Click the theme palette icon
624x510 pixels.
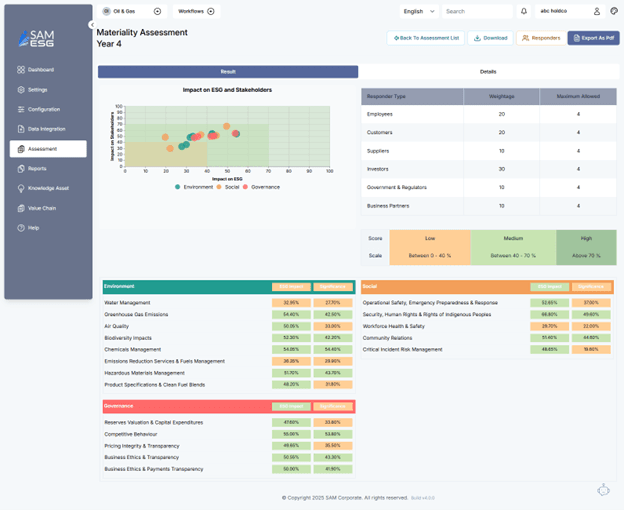click(614, 11)
